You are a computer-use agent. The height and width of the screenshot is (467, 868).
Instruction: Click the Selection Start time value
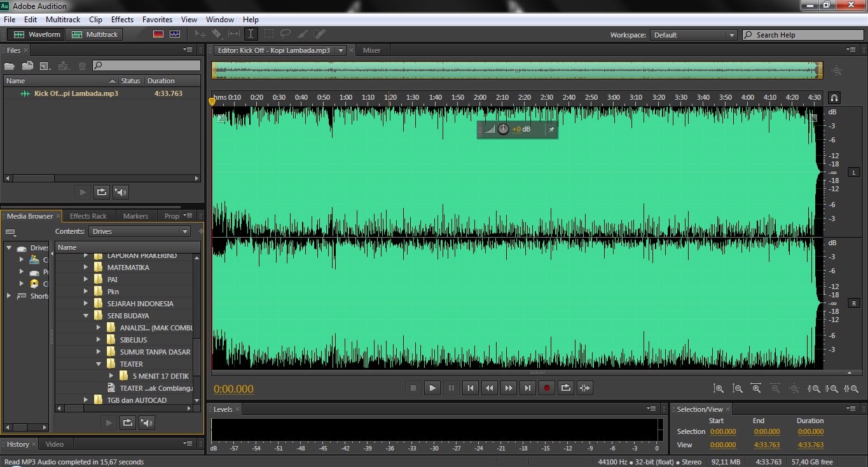click(723, 431)
